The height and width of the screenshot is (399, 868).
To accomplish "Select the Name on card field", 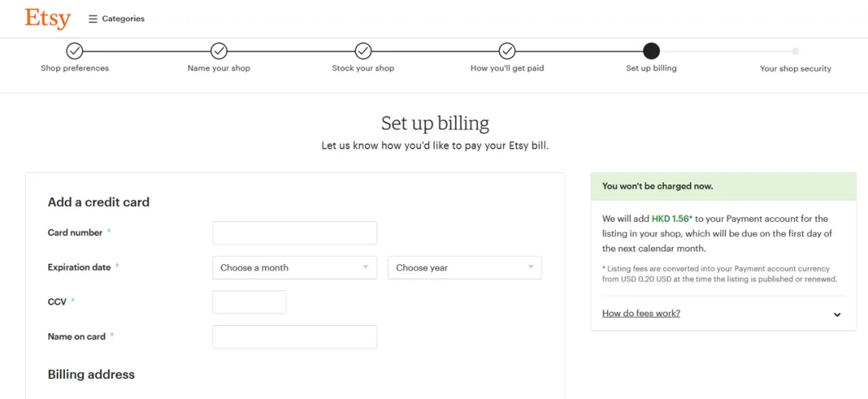I will point(294,337).
